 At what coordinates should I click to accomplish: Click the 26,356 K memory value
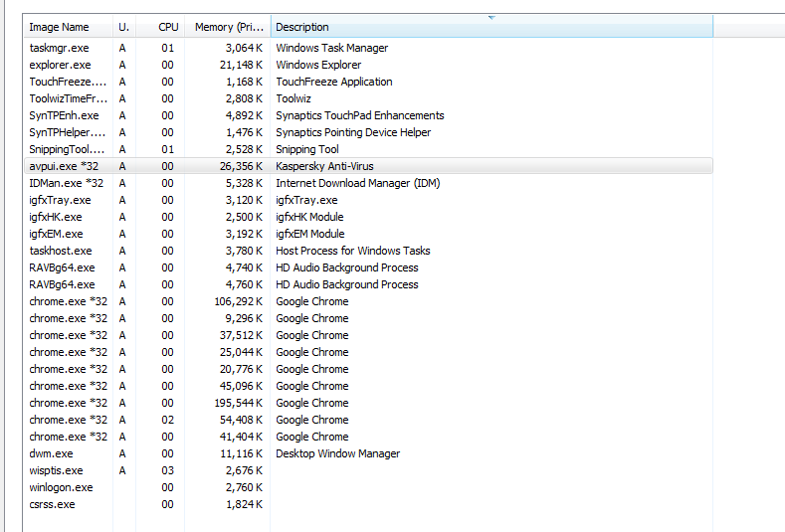click(241, 167)
